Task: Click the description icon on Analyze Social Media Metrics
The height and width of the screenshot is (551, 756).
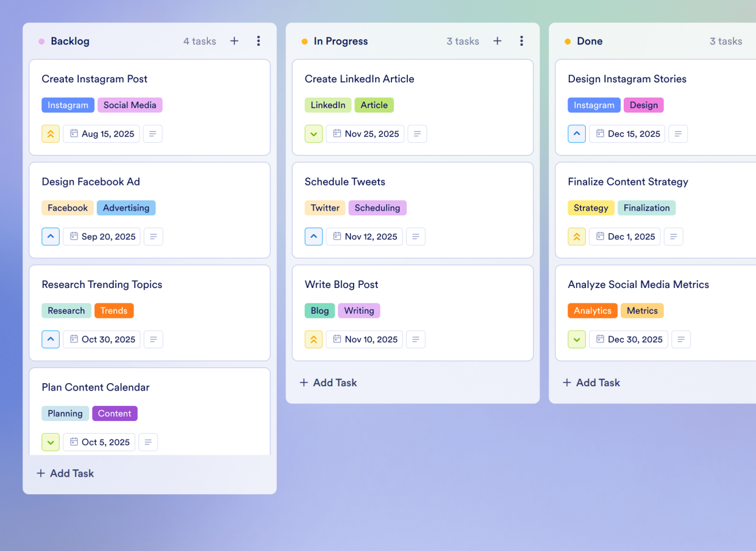Action: tap(681, 339)
